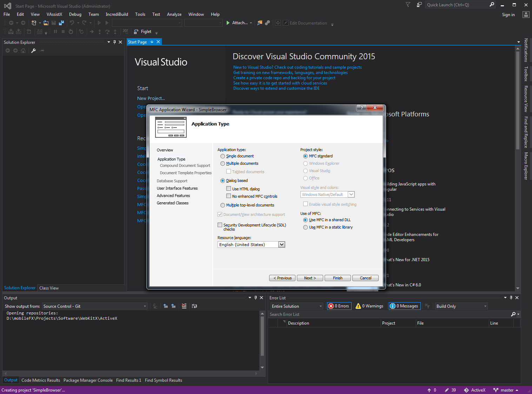Click the master branch status bar item
Screen dimensions: 532x394
tap(506, 390)
